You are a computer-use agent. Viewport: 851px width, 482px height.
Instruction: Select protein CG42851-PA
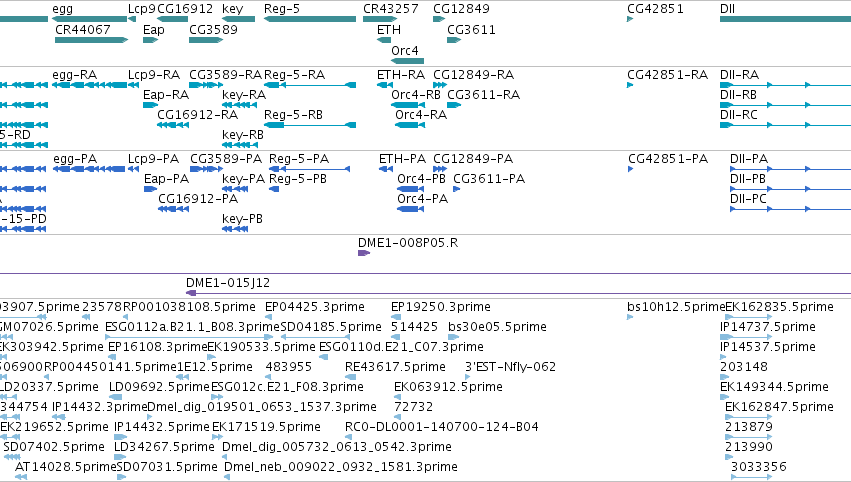click(668, 159)
